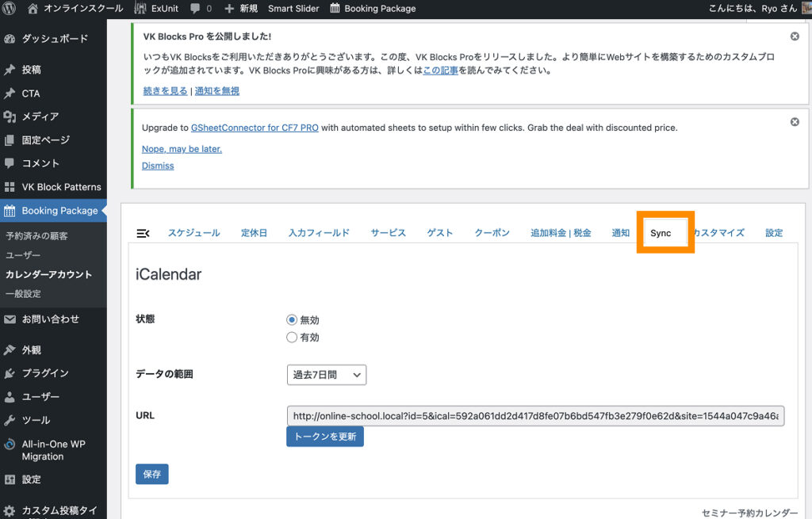812x519 pixels.
Task: Click the iCalendar URL input field
Action: coord(535,416)
